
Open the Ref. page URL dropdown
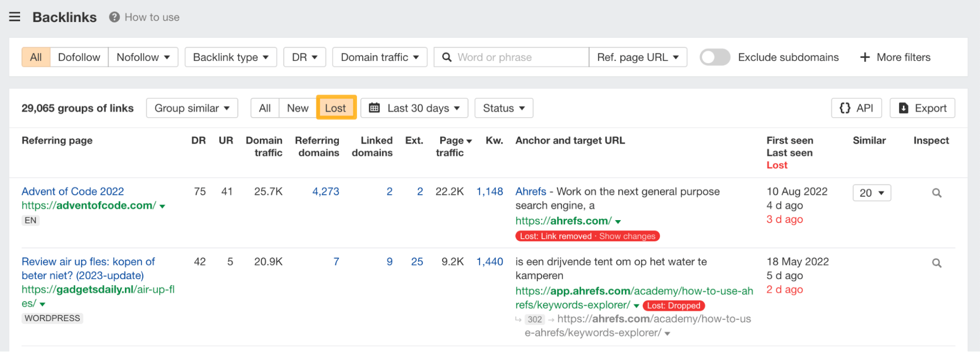pos(638,57)
